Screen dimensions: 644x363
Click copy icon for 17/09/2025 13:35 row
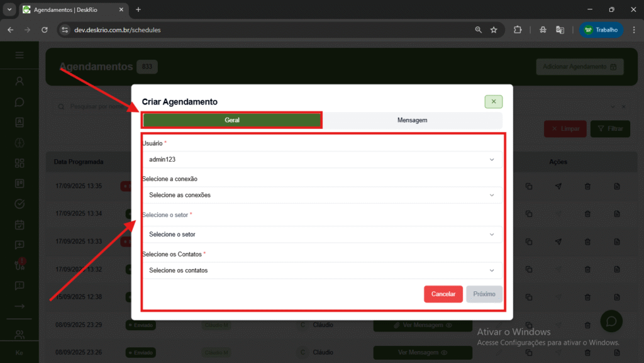[x=529, y=186]
